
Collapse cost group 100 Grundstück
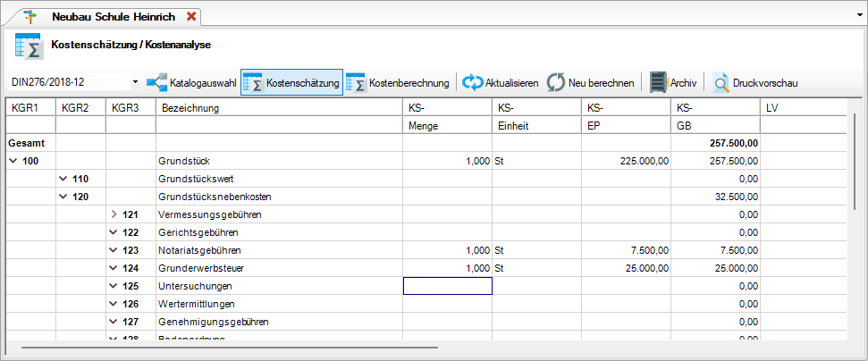coord(13,162)
